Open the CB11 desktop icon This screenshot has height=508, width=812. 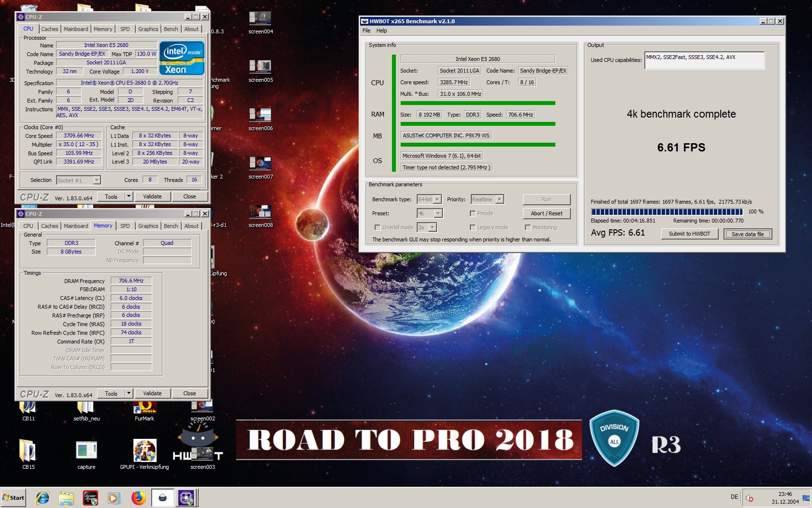29,411
